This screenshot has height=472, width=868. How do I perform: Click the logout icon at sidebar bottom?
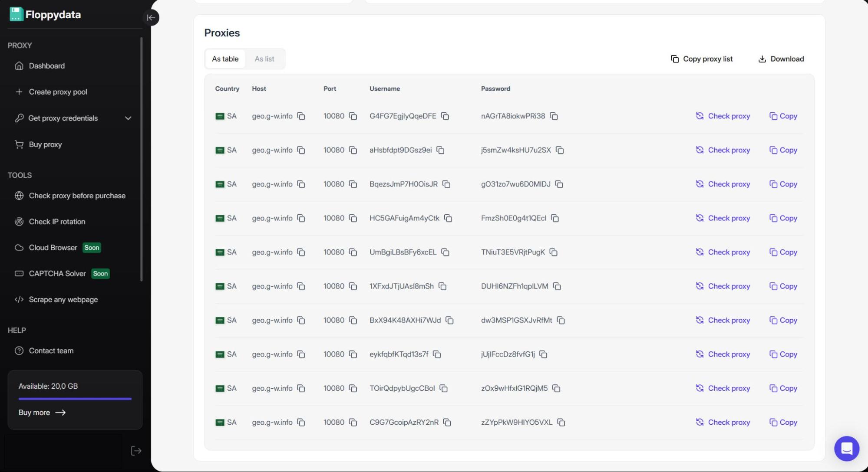click(x=136, y=451)
